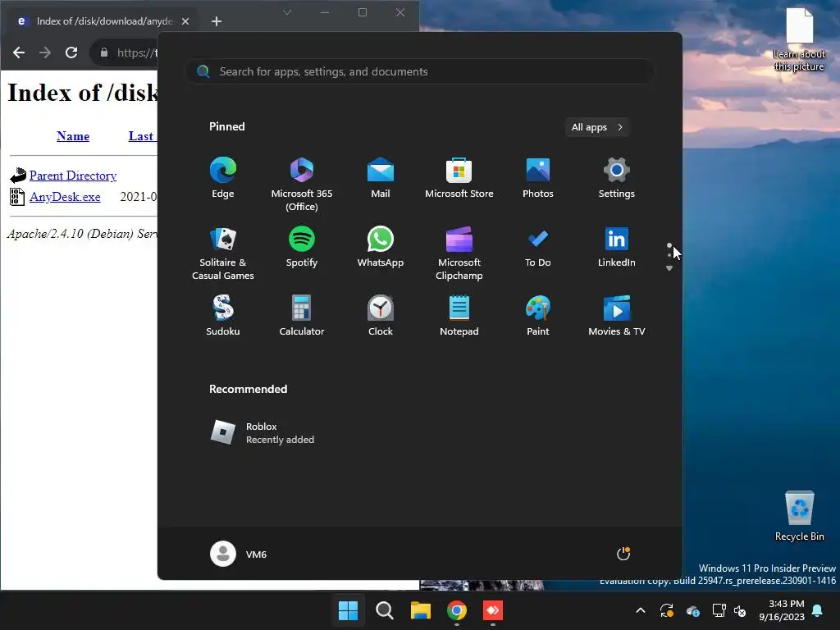This screenshot has height=630, width=840.
Task: Show hidden system tray icons
Action: pos(640,610)
